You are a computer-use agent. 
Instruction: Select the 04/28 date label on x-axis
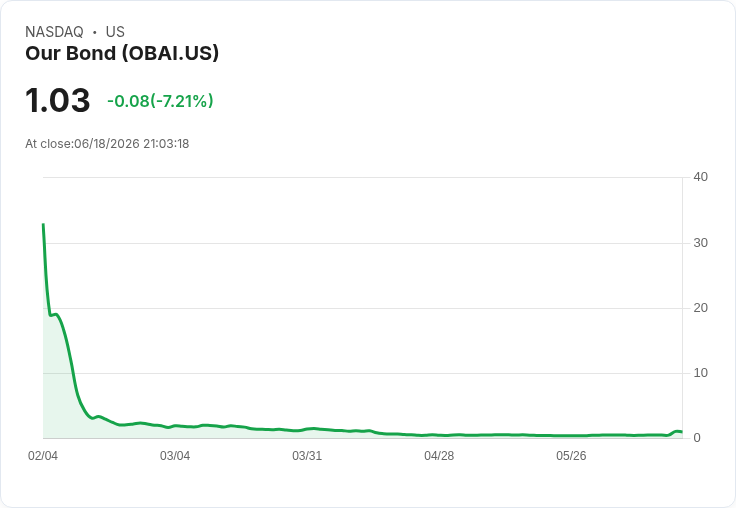439,456
